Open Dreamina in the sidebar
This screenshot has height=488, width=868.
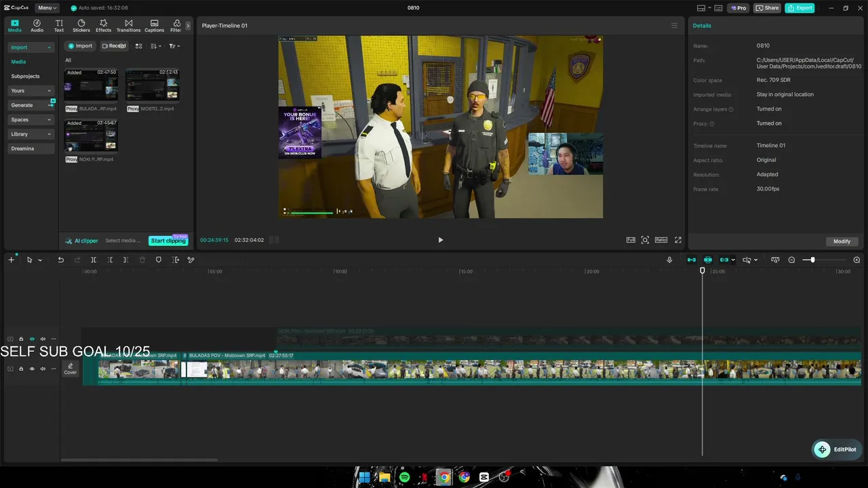(x=31, y=148)
